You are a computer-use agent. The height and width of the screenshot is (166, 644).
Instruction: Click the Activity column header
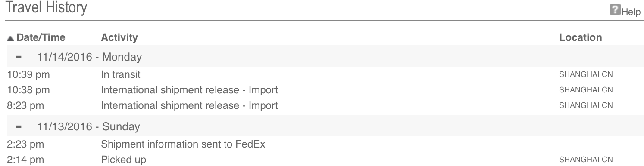coord(119,38)
